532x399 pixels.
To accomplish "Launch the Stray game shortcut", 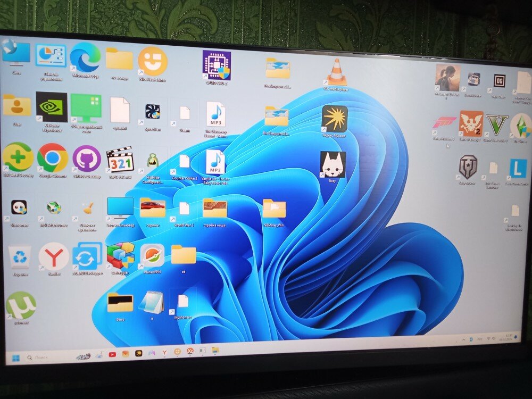I will (x=332, y=166).
